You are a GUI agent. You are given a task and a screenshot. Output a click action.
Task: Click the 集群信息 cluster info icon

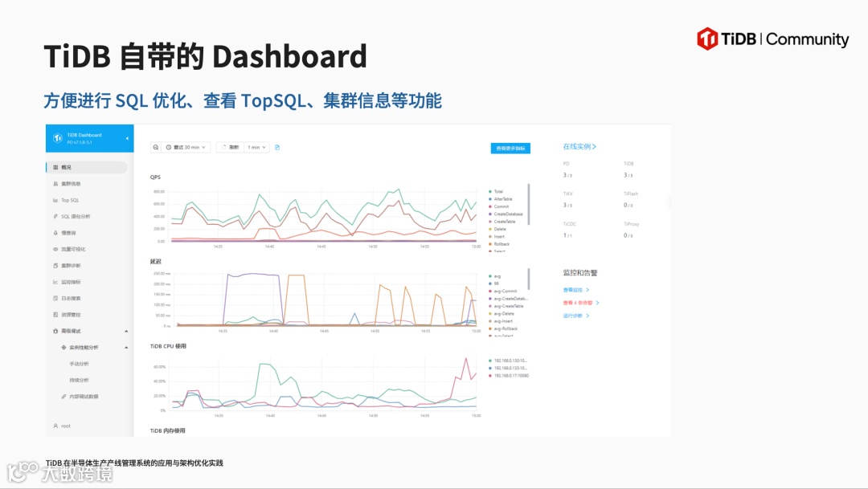click(x=55, y=184)
